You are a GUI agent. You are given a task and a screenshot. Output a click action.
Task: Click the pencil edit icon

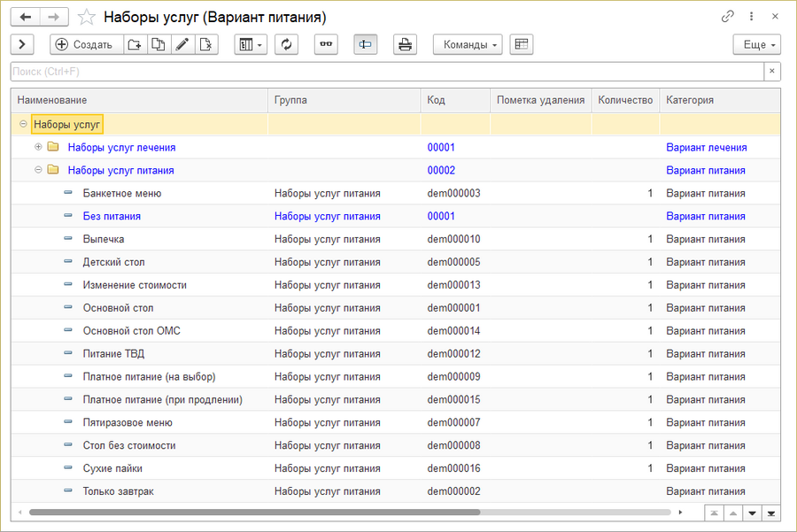coord(182,45)
